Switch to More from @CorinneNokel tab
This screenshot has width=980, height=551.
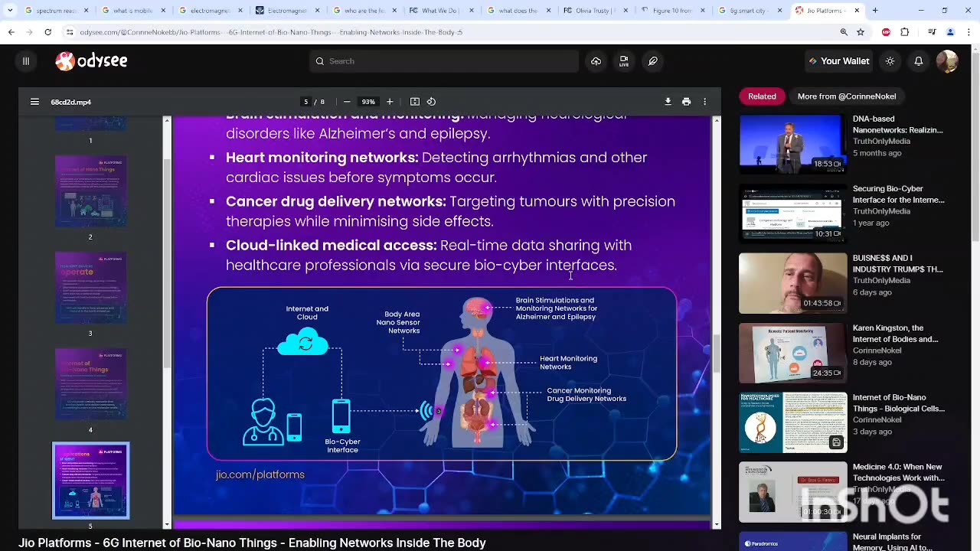(x=847, y=96)
